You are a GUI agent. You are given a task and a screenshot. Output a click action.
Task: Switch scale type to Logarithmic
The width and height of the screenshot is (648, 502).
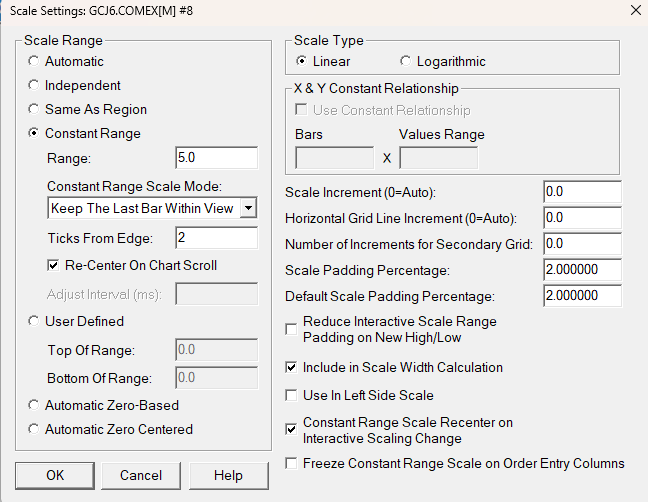coord(406,62)
